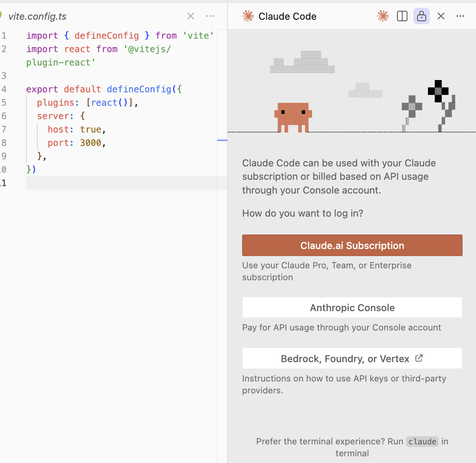Click the Claude logo beside Claude Code title
The width and height of the screenshot is (476, 463).
point(248,16)
